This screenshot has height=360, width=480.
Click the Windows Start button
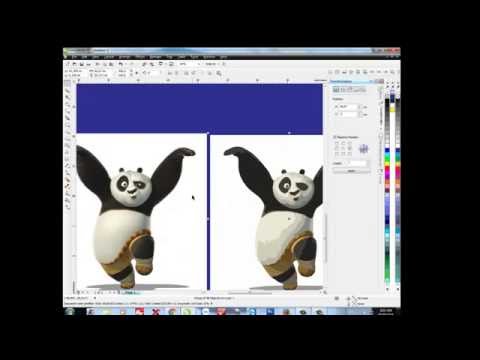pos(70,311)
